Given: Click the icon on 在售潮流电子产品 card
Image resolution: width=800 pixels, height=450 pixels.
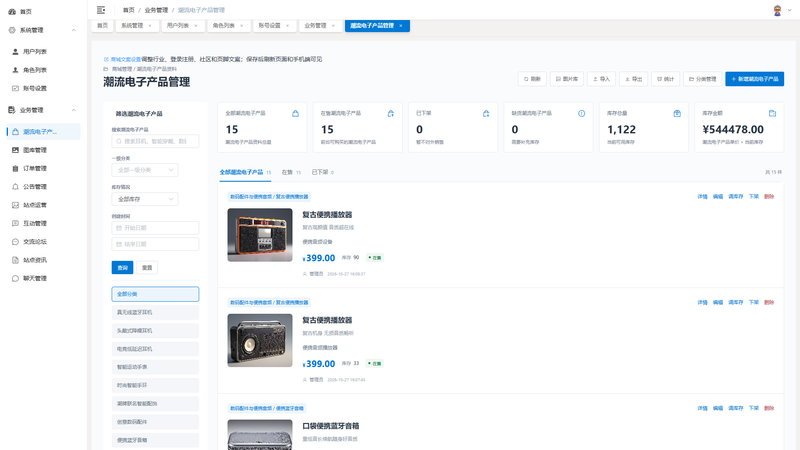Looking at the screenshot, I should pos(391,113).
